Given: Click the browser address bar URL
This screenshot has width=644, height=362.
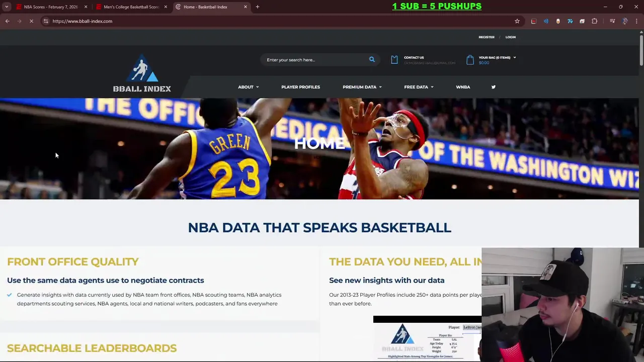Looking at the screenshot, I should 83,21.
